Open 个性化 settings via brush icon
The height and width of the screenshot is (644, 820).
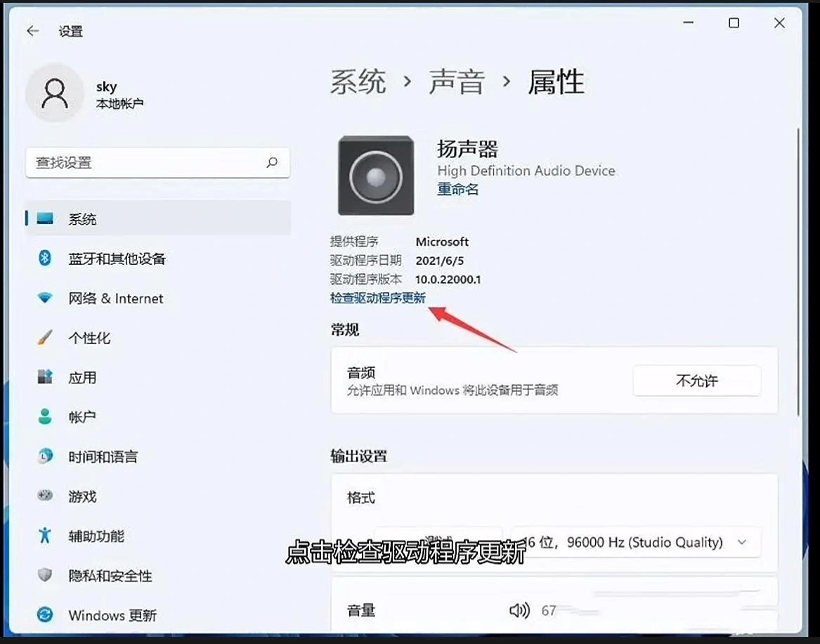click(x=44, y=338)
